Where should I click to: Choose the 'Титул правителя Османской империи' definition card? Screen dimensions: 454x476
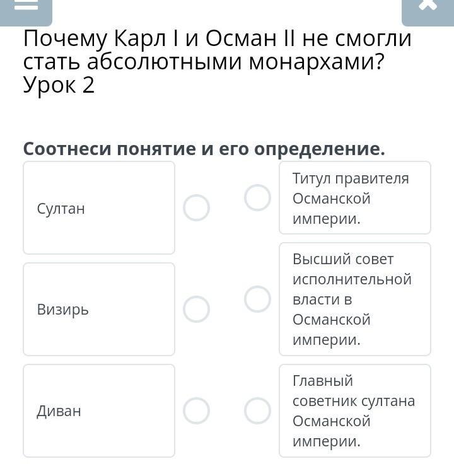click(x=354, y=198)
